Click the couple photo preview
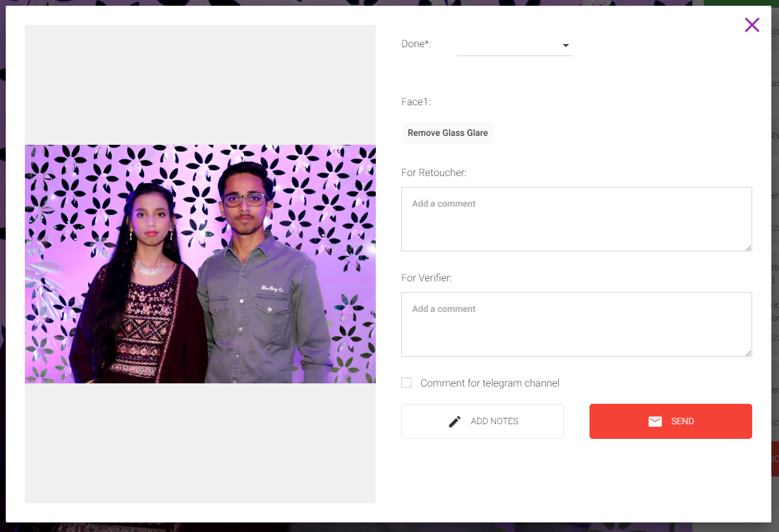Screen dimensions: 779x532 click(200, 263)
